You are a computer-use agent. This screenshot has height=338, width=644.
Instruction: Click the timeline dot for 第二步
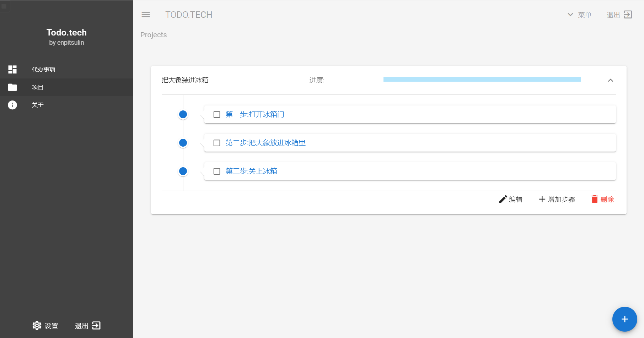click(x=183, y=143)
